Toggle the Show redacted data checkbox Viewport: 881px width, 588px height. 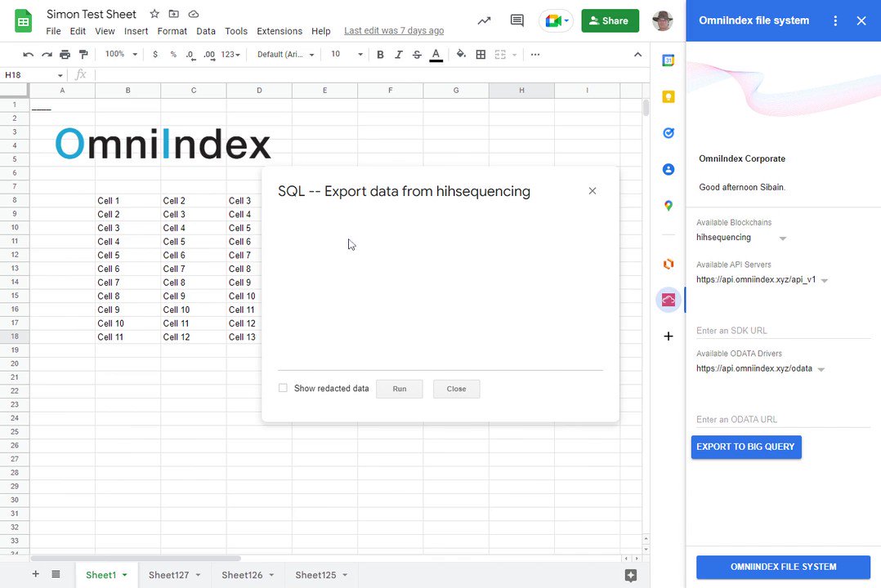tap(283, 387)
